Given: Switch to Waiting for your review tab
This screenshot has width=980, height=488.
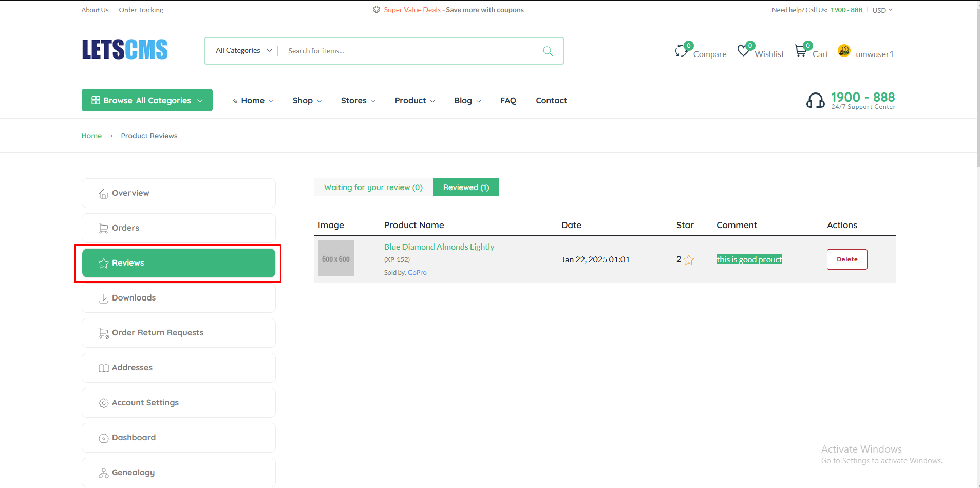Looking at the screenshot, I should (373, 187).
